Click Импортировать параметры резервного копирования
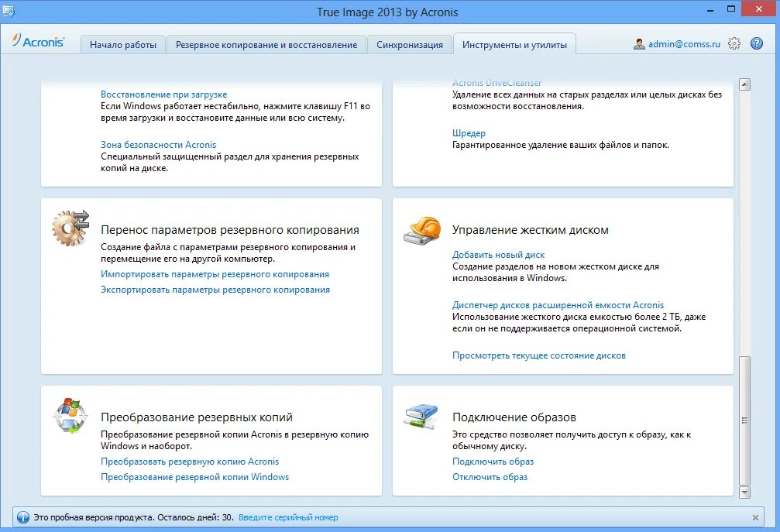Image resolution: width=780 pixels, height=532 pixels. pyautogui.click(x=215, y=274)
